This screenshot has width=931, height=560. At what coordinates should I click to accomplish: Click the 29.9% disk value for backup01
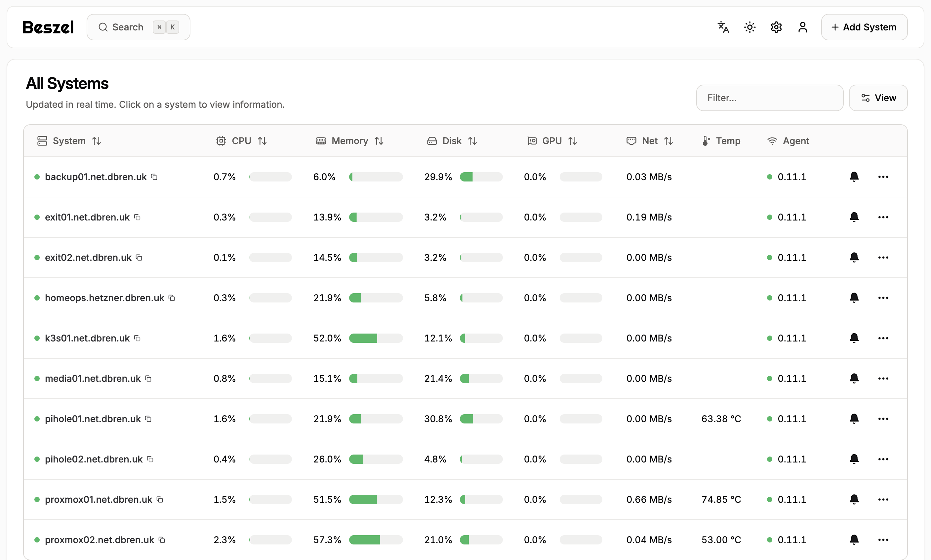click(x=438, y=177)
